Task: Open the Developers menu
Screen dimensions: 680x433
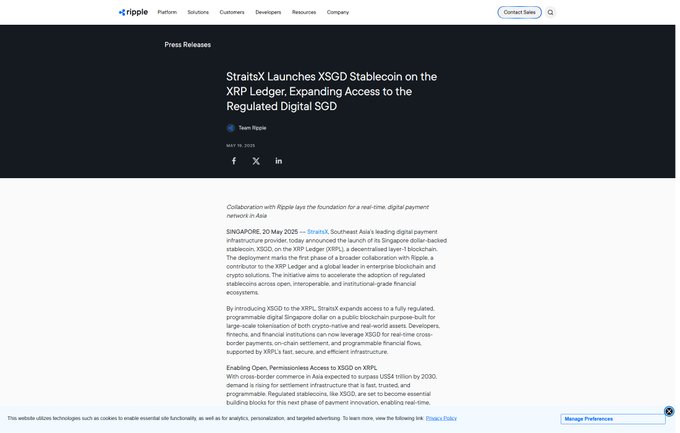Action: 268,12
